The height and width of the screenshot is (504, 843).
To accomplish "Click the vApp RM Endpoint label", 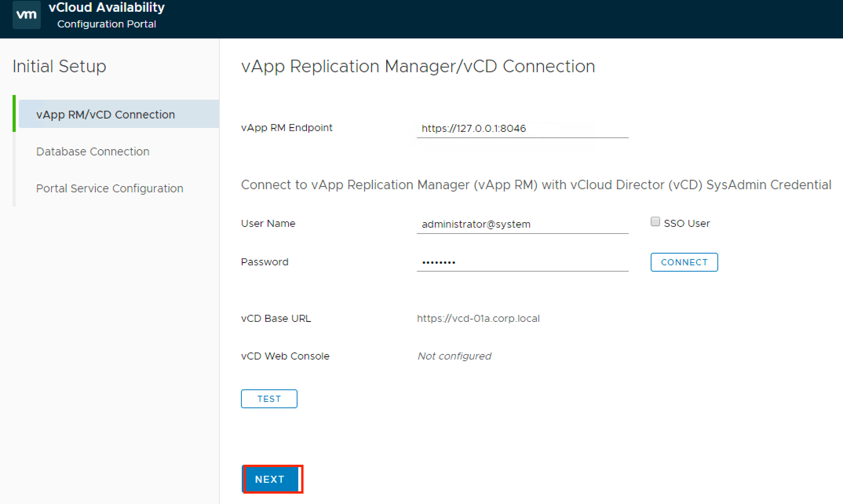I will tap(286, 128).
